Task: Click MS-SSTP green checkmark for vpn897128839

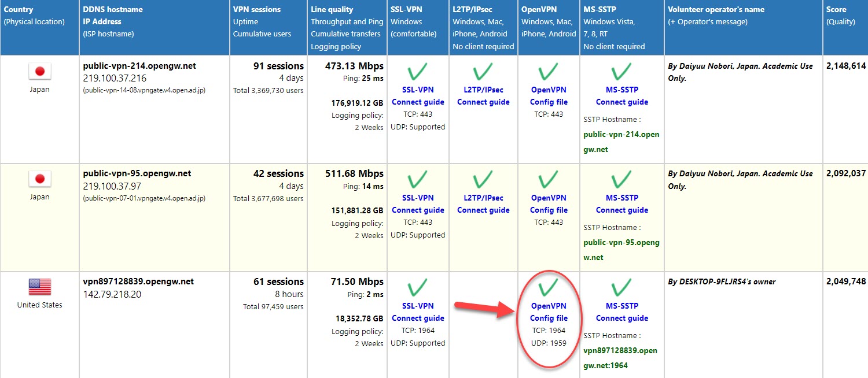Action: coord(621,288)
